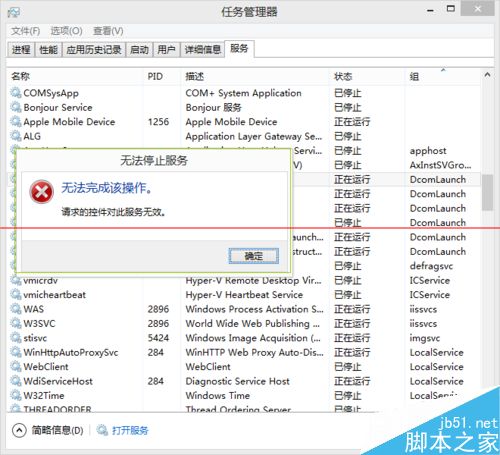The height and width of the screenshot is (455, 500).
Task: Click the 确定 button in error dialog
Action: (254, 256)
